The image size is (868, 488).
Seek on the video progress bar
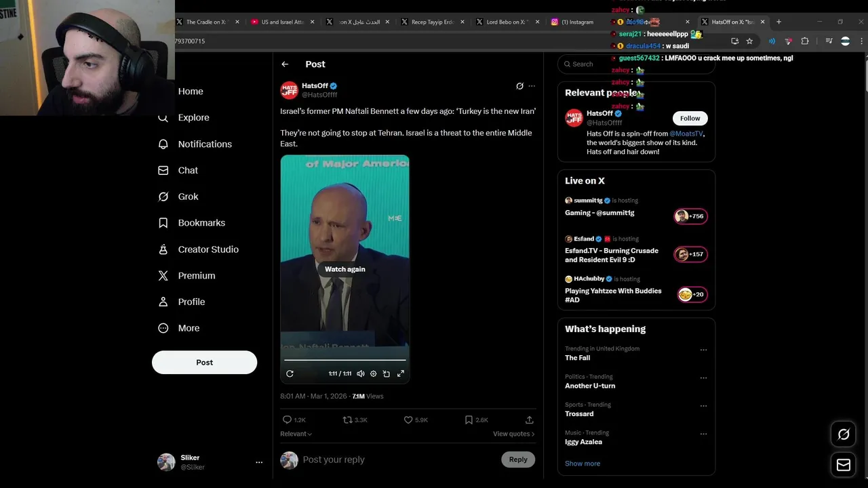[x=344, y=360]
